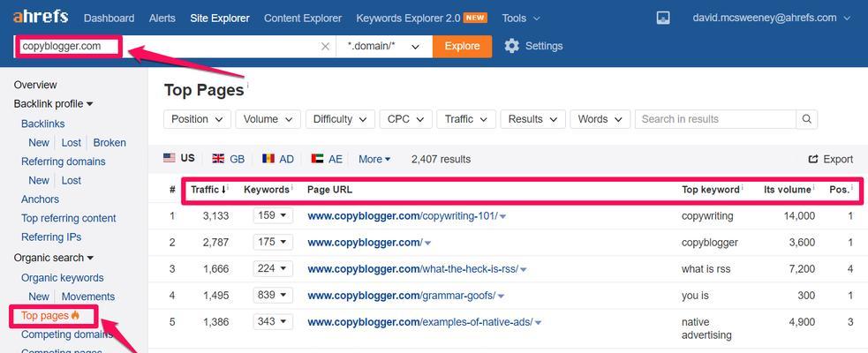
Task: Clear the domain input with X icon
Action: (x=326, y=47)
